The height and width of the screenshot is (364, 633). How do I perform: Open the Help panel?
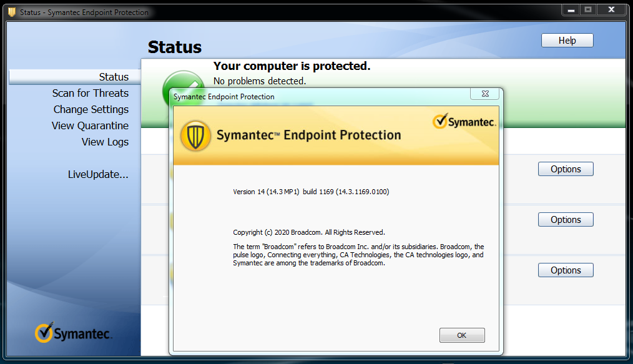[x=566, y=40]
